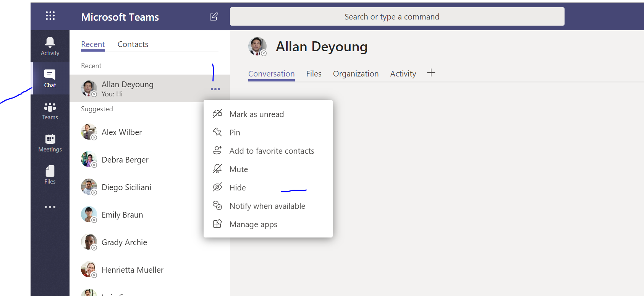Viewport: 644px width, 296px height.
Task: Open more options dots for Allan Deyoung
Action: click(215, 89)
